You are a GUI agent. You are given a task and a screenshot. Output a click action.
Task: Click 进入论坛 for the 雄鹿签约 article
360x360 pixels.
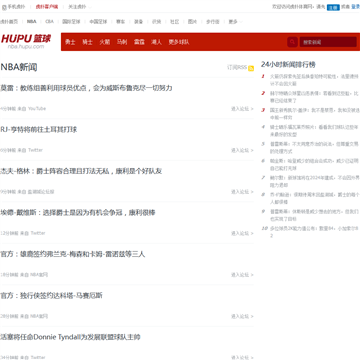(x=242, y=275)
